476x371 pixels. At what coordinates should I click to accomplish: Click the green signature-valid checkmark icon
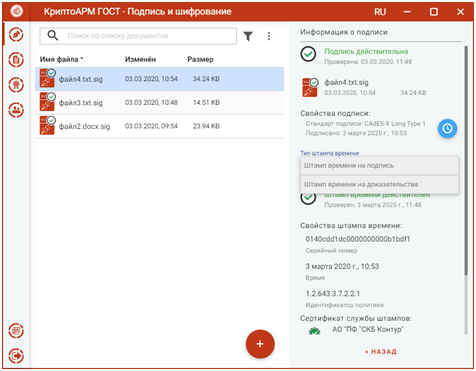coord(308,54)
